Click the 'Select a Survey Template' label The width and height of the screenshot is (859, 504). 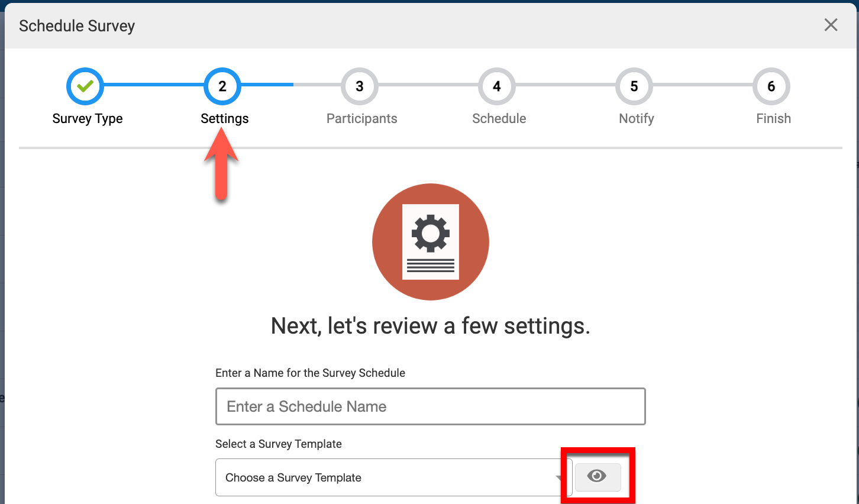[x=279, y=444]
